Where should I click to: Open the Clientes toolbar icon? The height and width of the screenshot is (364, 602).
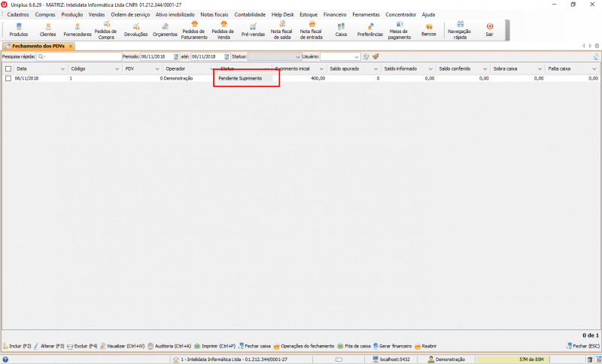tap(47, 30)
